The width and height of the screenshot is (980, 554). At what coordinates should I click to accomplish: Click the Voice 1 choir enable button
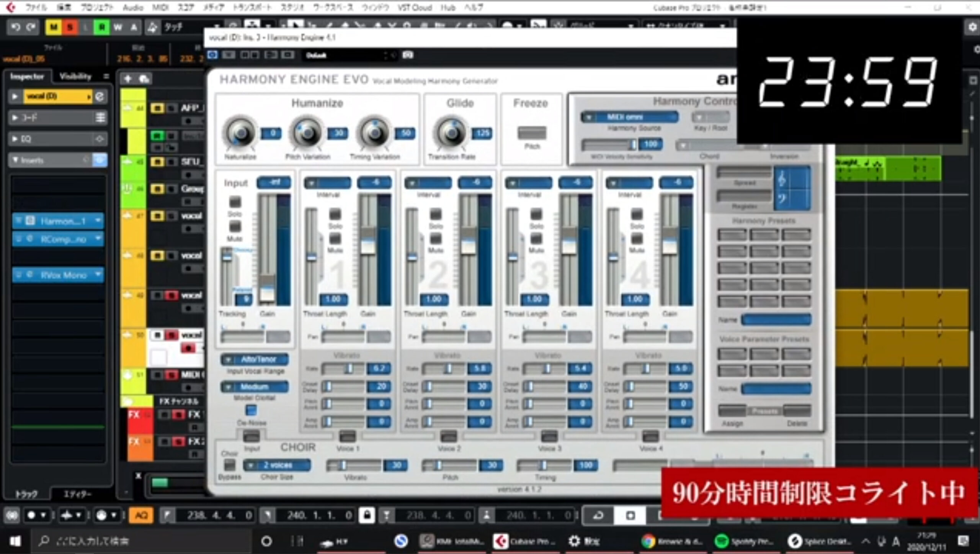tap(347, 436)
